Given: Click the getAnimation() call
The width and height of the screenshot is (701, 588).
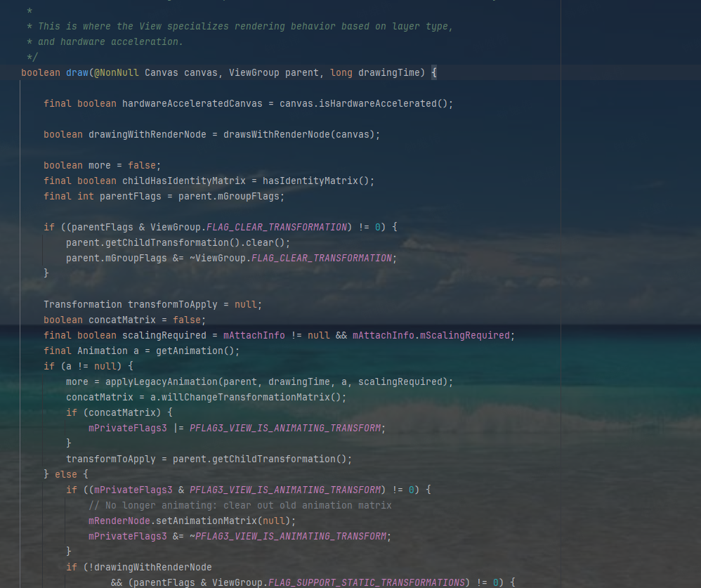Looking at the screenshot, I should (x=195, y=351).
